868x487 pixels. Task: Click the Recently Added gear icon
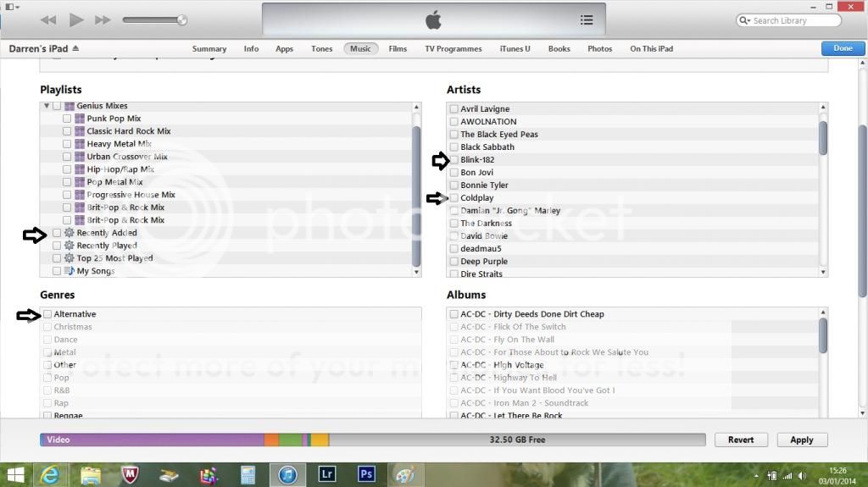[x=70, y=233]
